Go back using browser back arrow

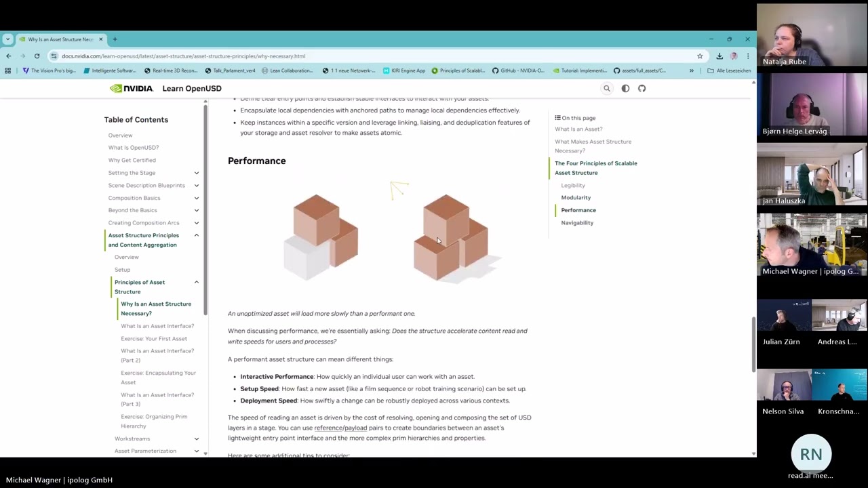8,56
